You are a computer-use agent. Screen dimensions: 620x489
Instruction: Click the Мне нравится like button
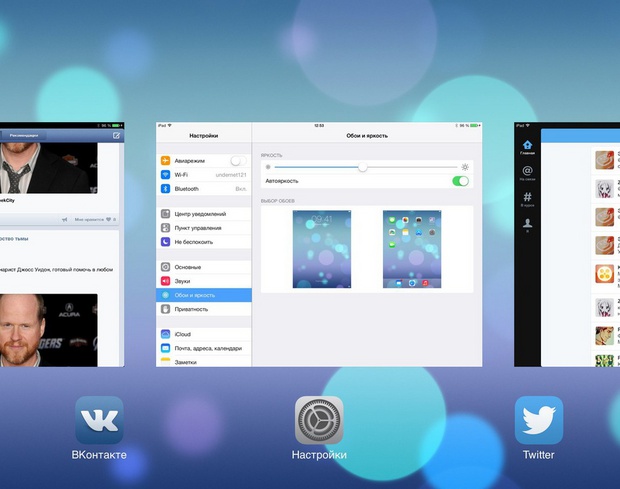click(95, 219)
